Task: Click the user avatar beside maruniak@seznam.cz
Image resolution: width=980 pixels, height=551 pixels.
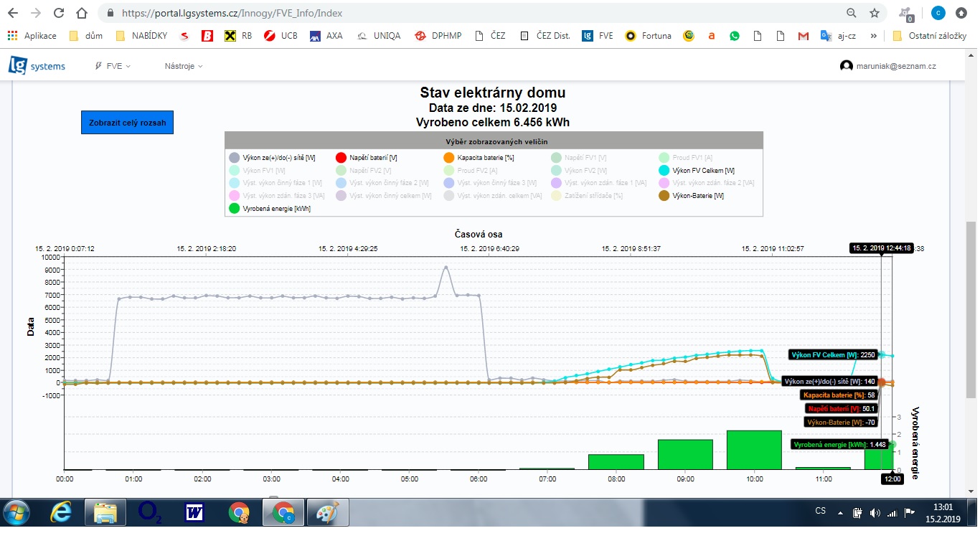Action: pyautogui.click(x=847, y=66)
